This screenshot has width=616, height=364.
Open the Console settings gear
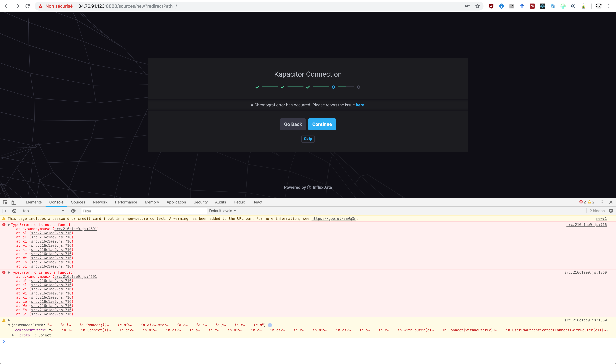pos(611,211)
